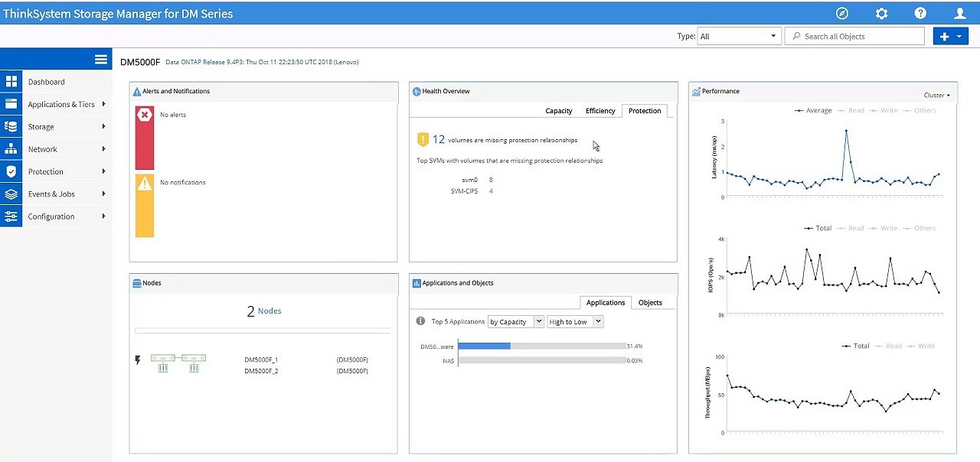
Task: Switch to the Capacity tab
Action: [x=558, y=111]
